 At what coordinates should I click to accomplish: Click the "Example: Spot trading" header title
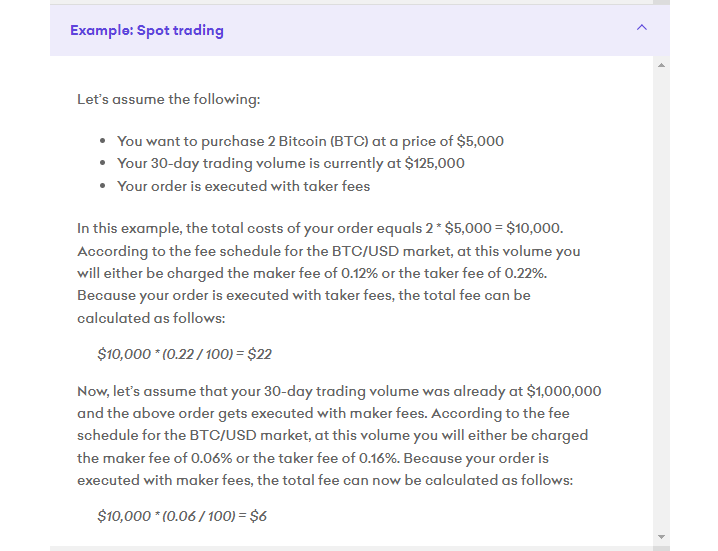pyautogui.click(x=147, y=30)
